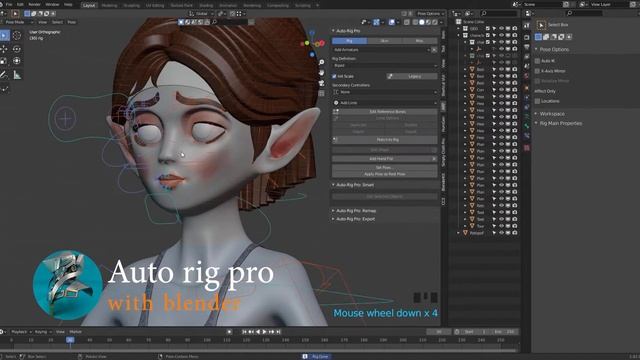This screenshot has width=640, height=360.
Task: Select the Skin tab in Auto-Rig Pro
Action: coord(384,41)
